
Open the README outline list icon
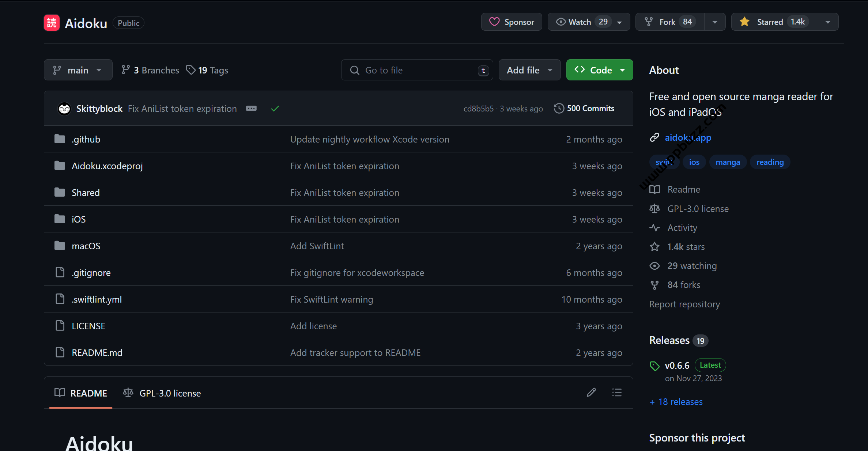(617, 393)
